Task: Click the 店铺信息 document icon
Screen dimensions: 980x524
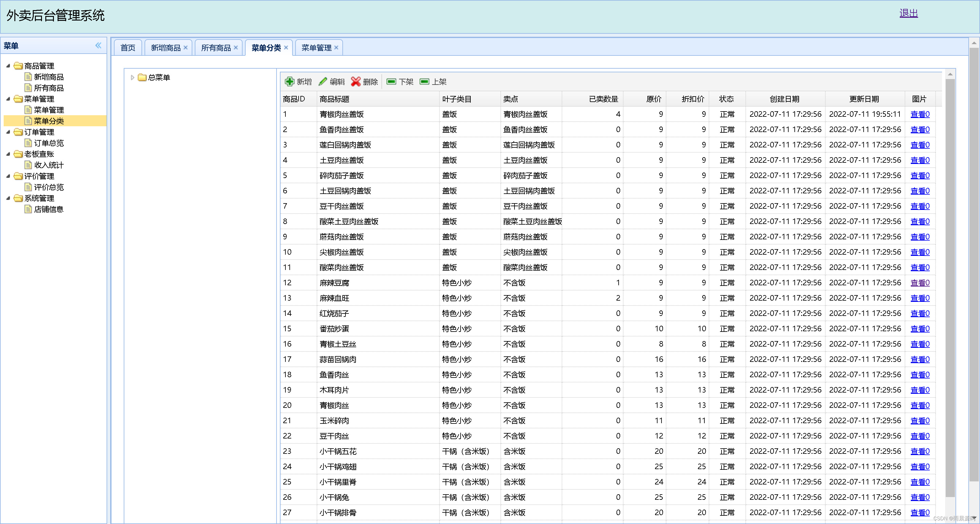Action: 28,209
